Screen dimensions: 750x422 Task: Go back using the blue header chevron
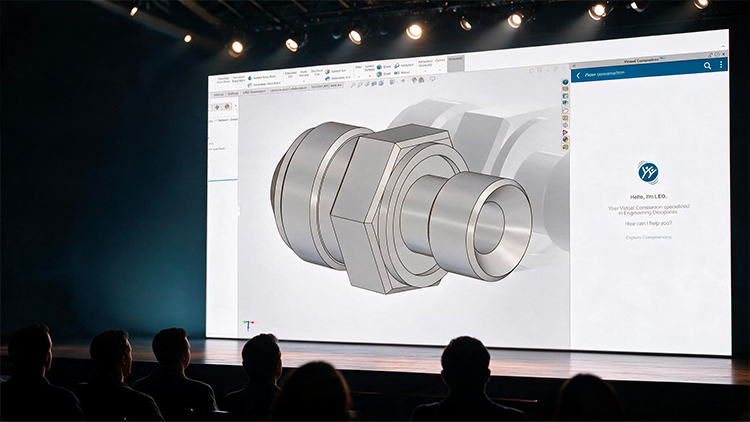(x=578, y=76)
